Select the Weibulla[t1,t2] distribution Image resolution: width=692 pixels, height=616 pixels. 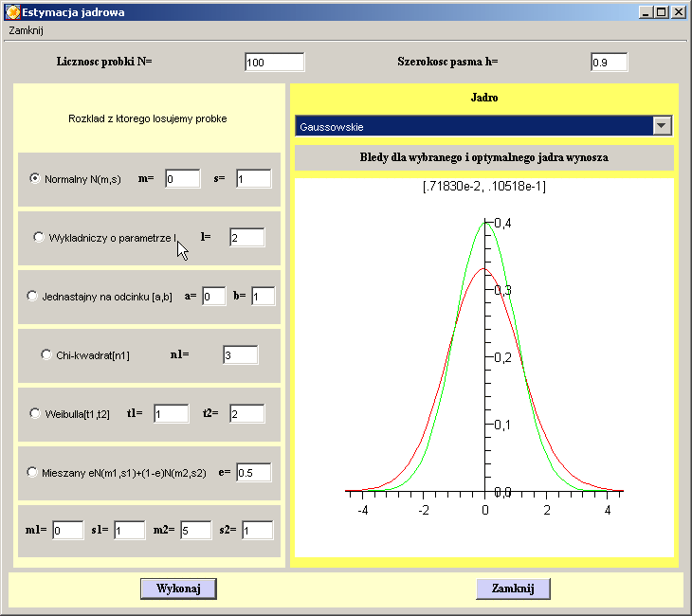tap(36, 413)
